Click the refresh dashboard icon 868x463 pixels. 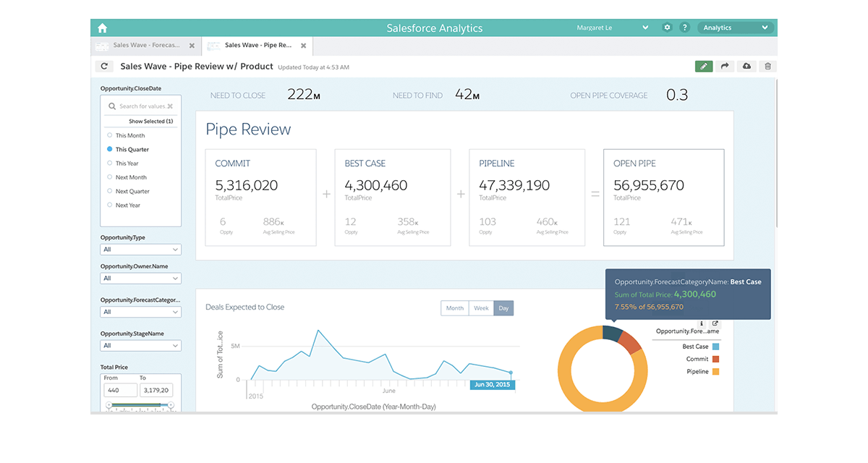(x=105, y=66)
